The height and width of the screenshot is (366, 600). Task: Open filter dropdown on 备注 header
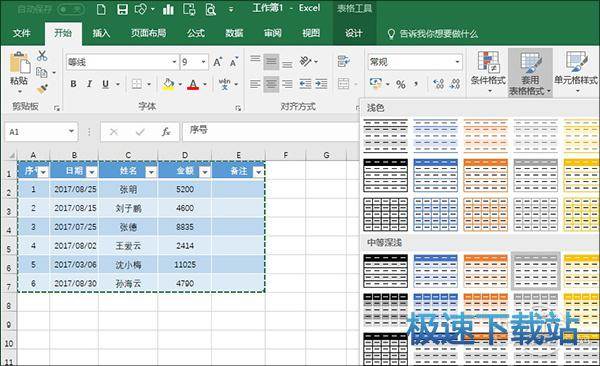(259, 172)
